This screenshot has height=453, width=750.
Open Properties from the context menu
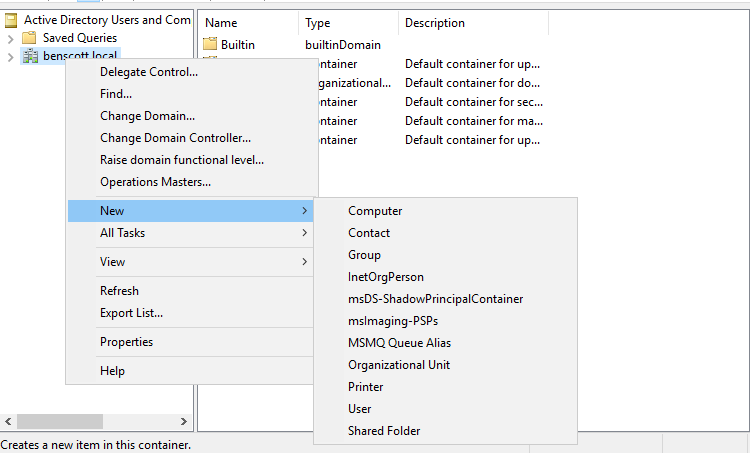click(190, 342)
